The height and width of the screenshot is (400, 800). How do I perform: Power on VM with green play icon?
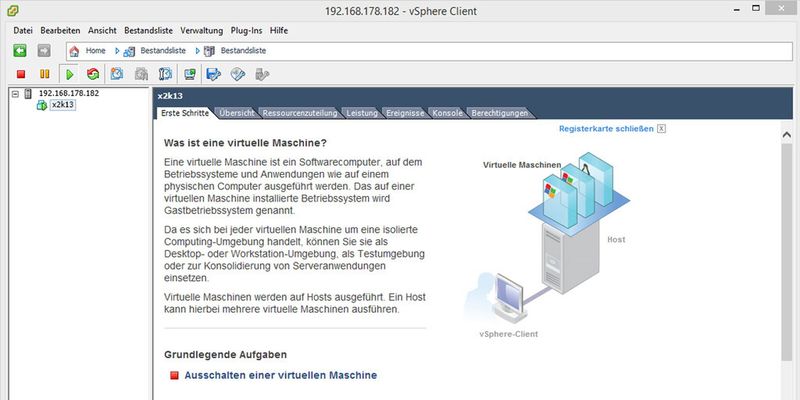coord(69,74)
